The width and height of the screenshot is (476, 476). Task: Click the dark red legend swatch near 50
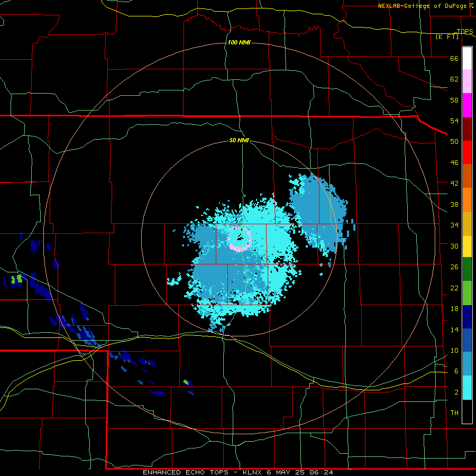467,129
